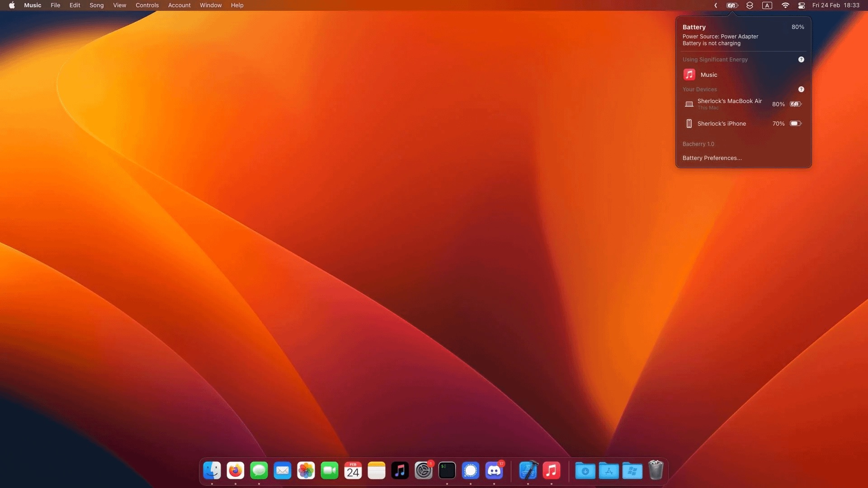Open Messages from the Dock
Screen dimensions: 868x488
[x=259, y=471]
